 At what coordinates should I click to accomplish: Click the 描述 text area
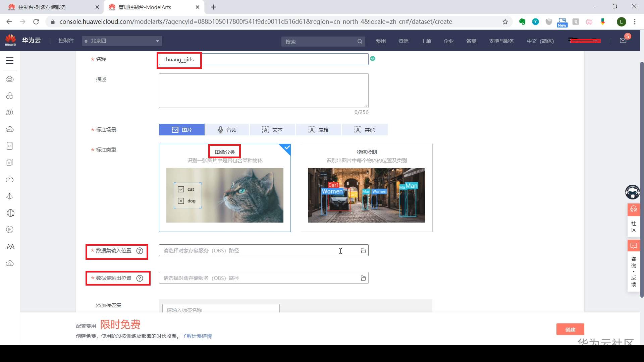pos(264,90)
